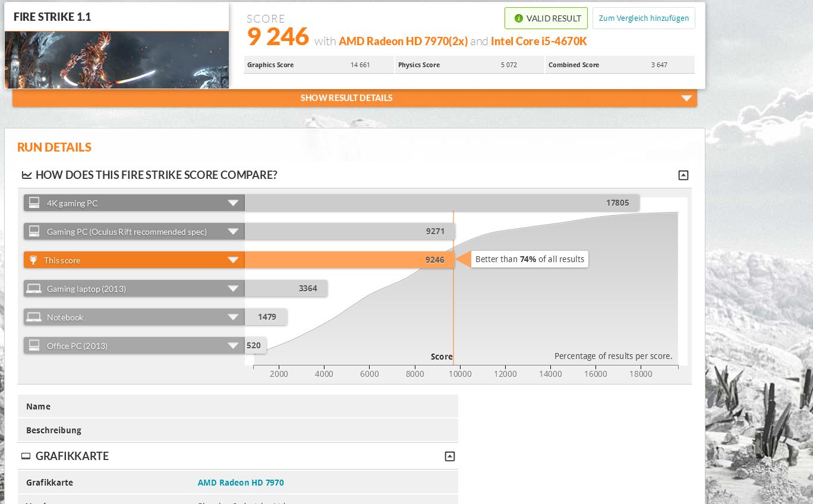Click the Physics Score value 5 072
The image size is (813, 504).
click(x=509, y=65)
